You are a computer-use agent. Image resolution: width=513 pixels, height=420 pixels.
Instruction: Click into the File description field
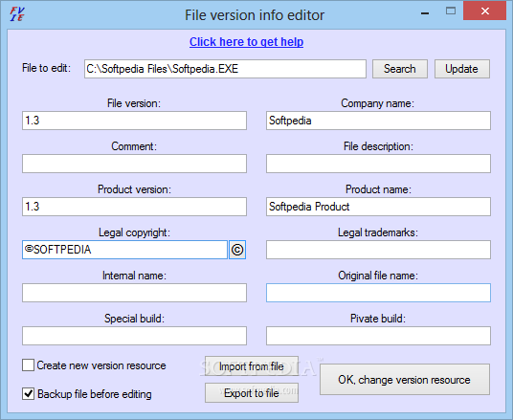point(379,164)
